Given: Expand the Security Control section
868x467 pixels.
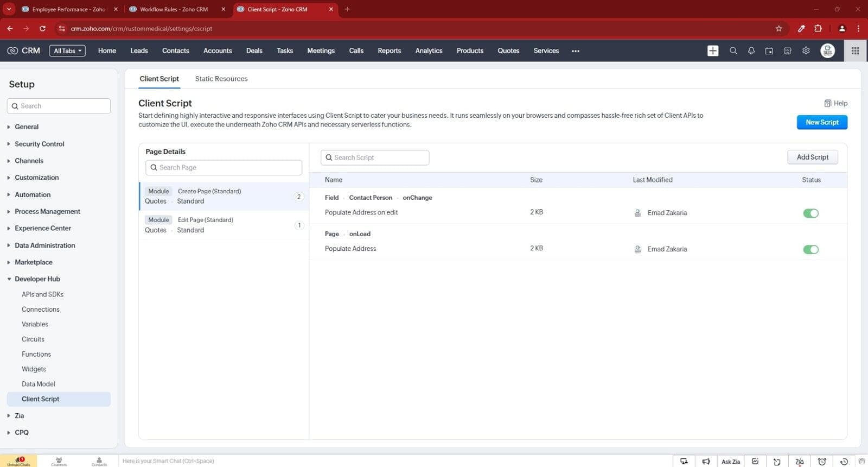Looking at the screenshot, I should click(39, 144).
